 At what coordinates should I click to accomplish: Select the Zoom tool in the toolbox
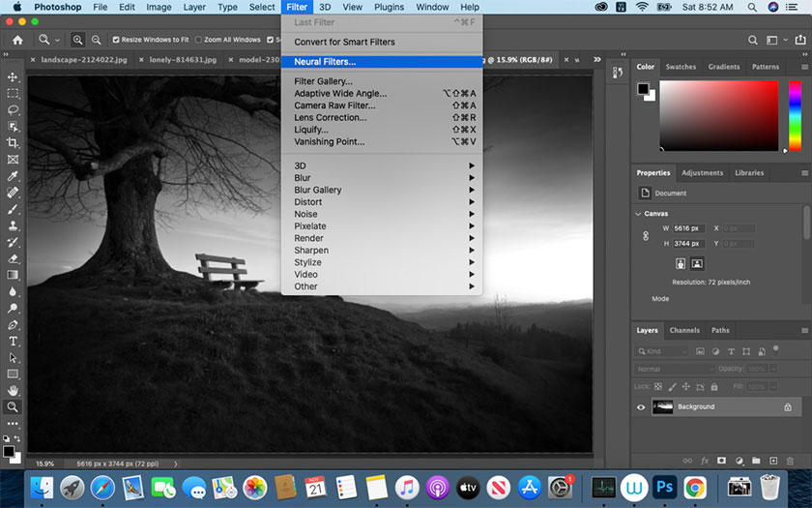tap(13, 407)
